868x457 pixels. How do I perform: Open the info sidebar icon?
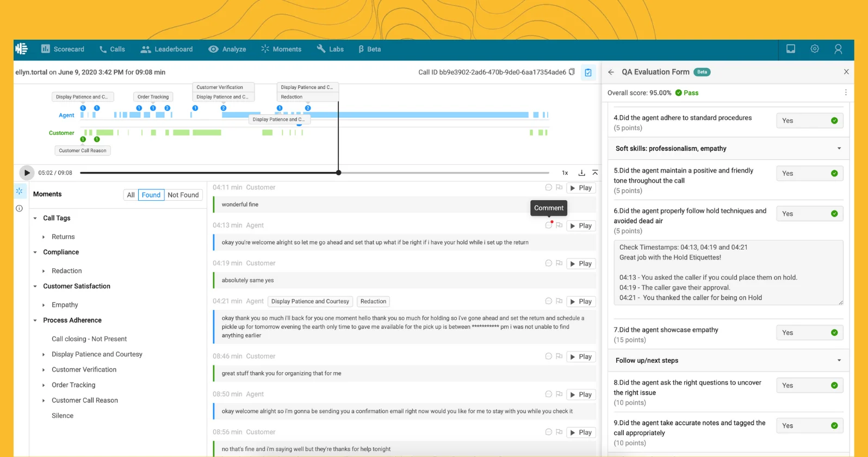coord(19,208)
